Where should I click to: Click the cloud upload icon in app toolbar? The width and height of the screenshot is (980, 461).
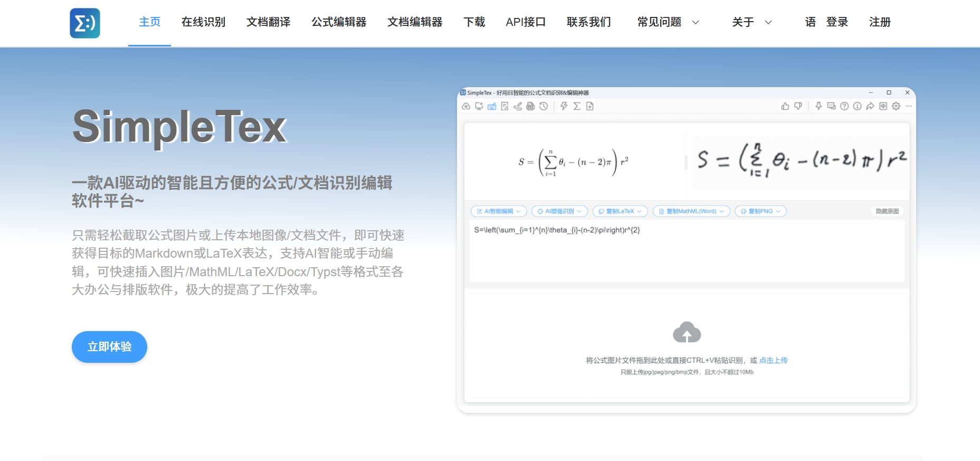pos(466,106)
